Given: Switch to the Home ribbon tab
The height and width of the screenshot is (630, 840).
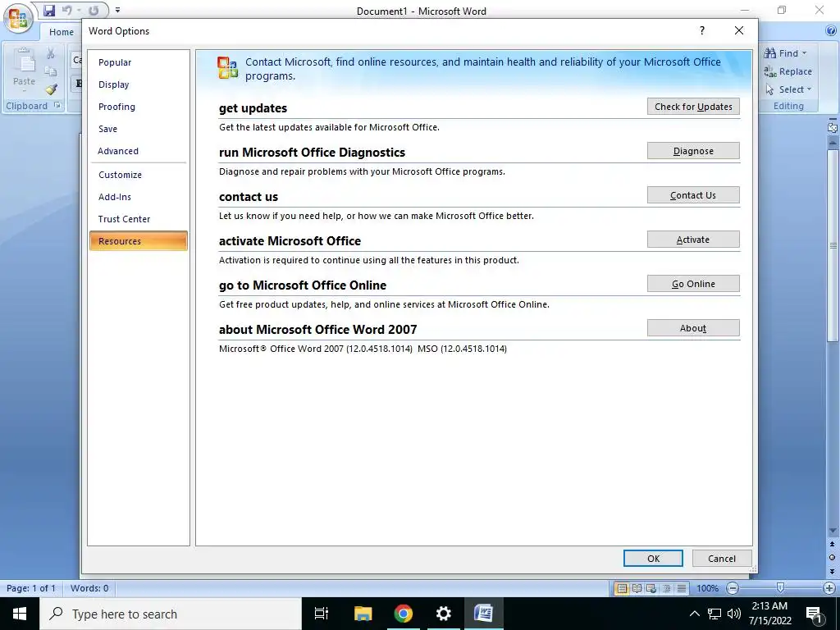Looking at the screenshot, I should [61, 32].
